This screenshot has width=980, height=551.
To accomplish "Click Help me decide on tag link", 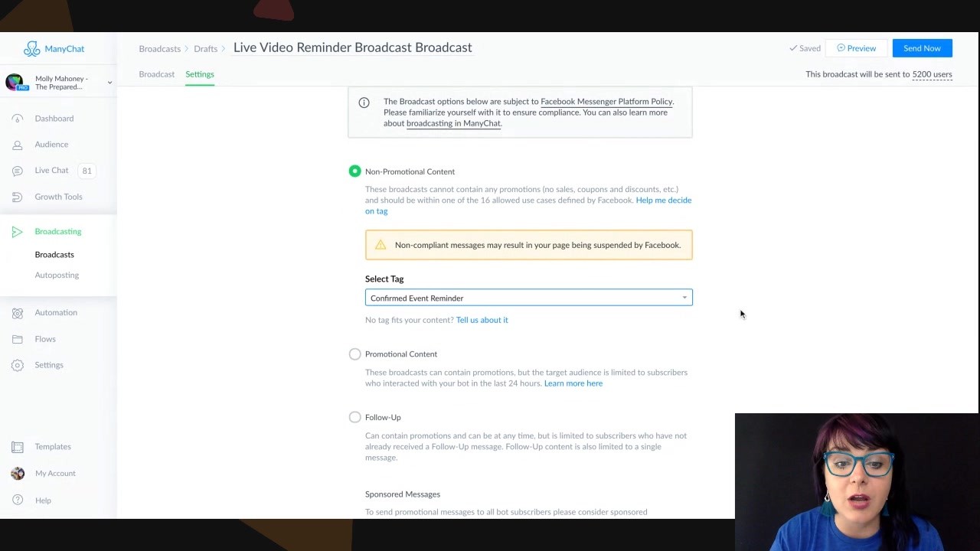I will (x=528, y=206).
